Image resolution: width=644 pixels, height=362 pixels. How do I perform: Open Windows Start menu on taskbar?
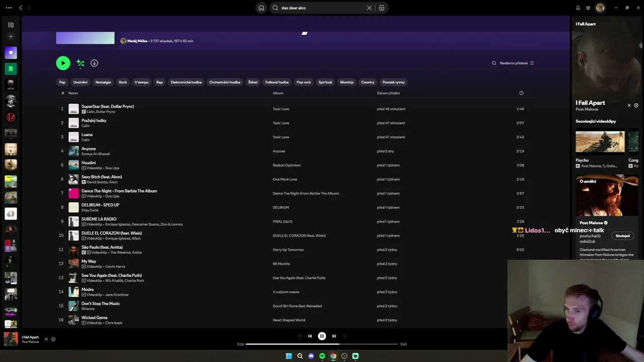[289, 356]
